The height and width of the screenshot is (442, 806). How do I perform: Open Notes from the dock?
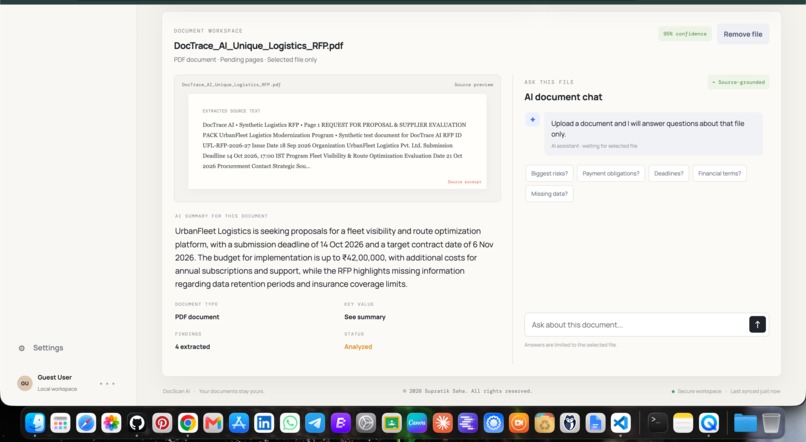pos(683,423)
